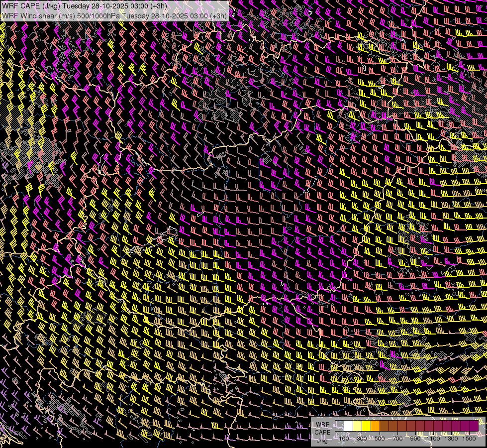This screenshot has width=487, height=448.
Task: Click the WRF Wind shear title line
Action: (114, 15)
